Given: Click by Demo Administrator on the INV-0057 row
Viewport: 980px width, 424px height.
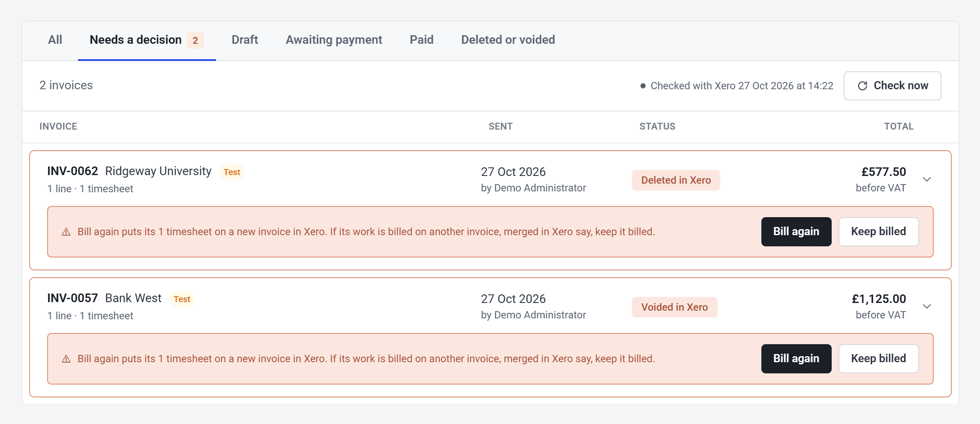Looking at the screenshot, I should [x=533, y=315].
